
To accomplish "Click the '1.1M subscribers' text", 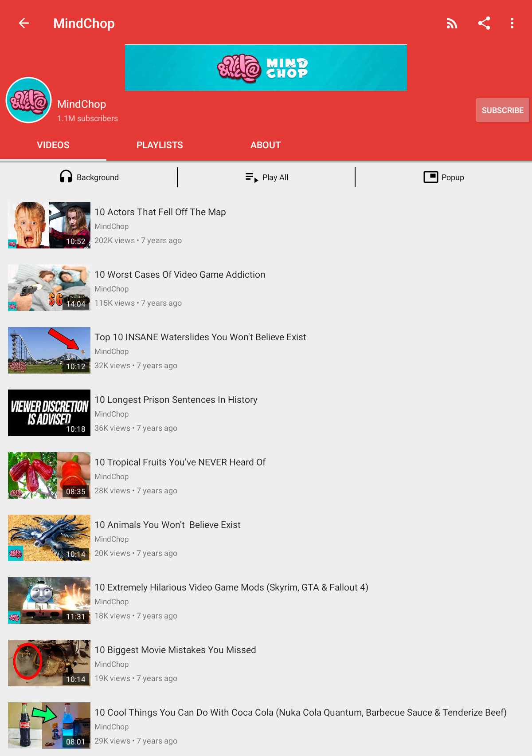I will click(x=87, y=118).
